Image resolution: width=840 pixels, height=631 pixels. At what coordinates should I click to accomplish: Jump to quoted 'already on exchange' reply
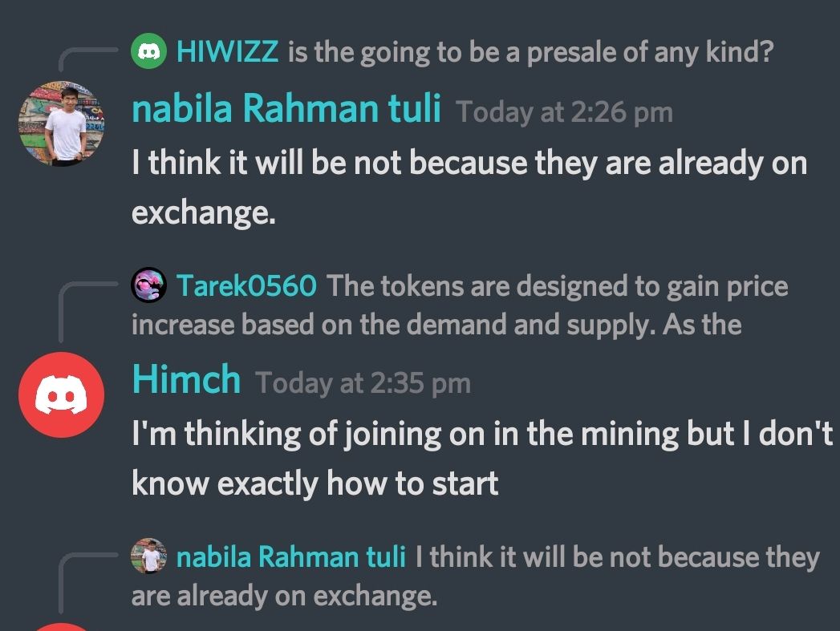(476, 576)
